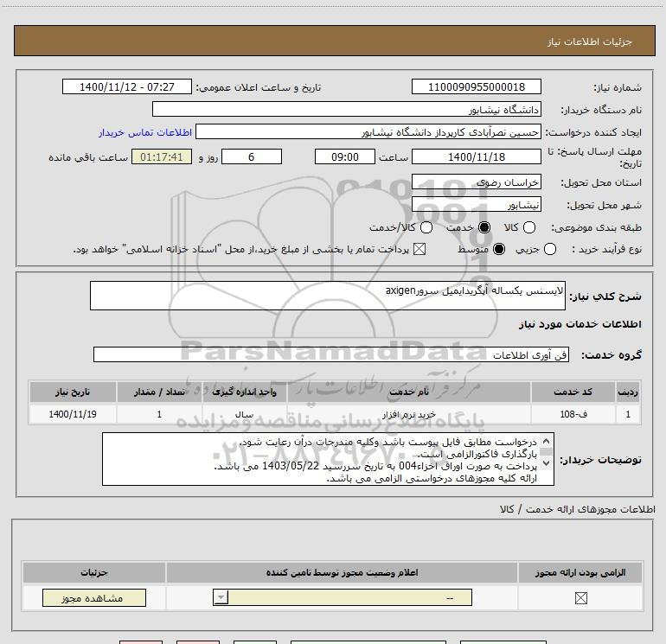Viewport: 666px width, 644px height.
Task: Click the service code cell ف-108
Action: point(573,414)
